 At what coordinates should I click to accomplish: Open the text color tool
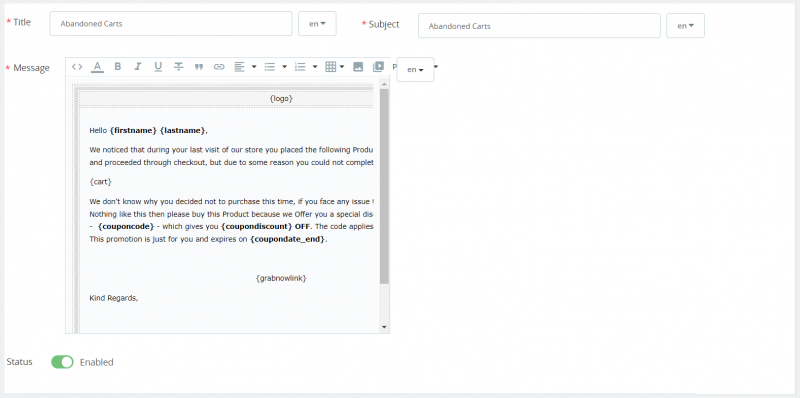[97, 67]
